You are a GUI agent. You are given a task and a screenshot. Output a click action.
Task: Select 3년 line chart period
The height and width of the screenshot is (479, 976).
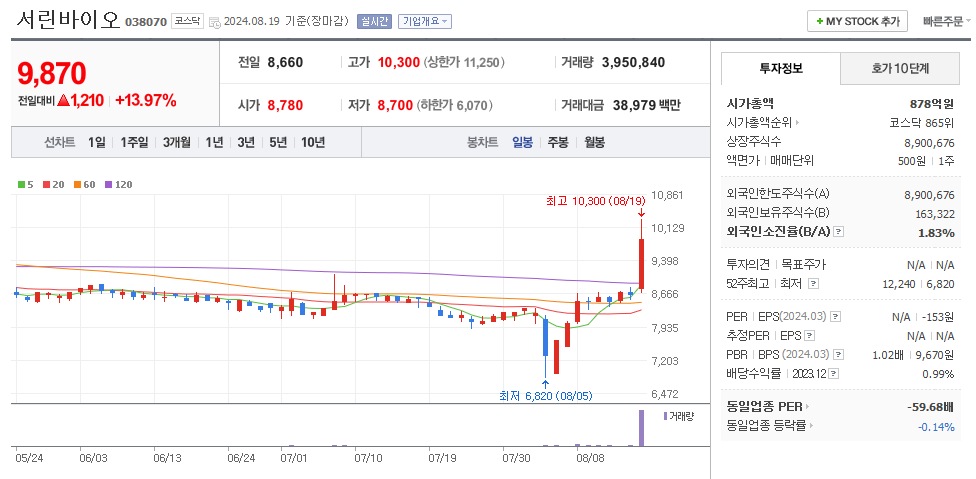click(x=246, y=142)
